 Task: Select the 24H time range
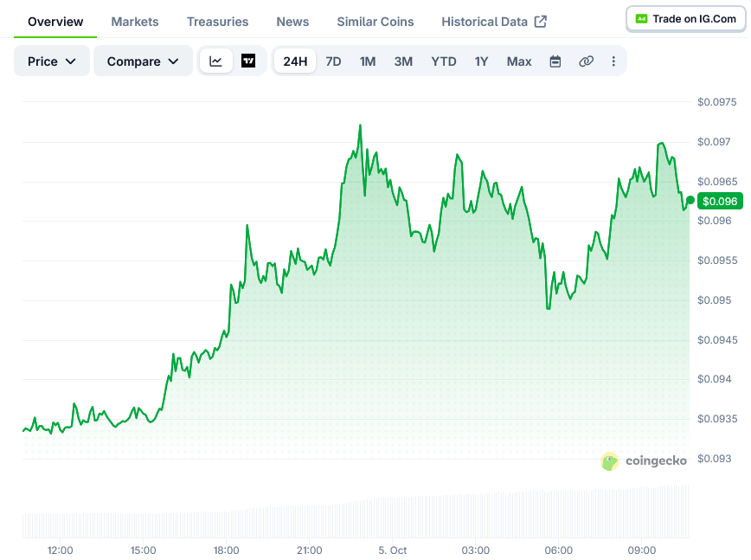click(x=295, y=61)
